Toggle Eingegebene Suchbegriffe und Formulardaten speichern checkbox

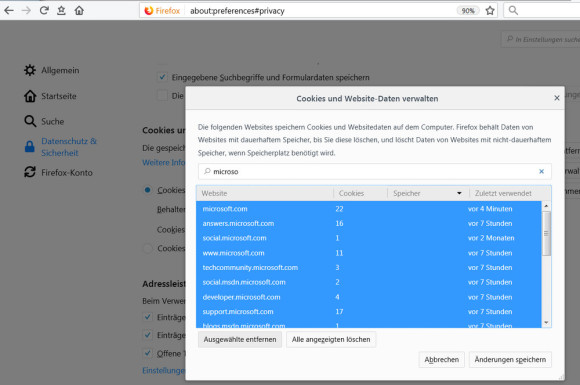coord(162,77)
